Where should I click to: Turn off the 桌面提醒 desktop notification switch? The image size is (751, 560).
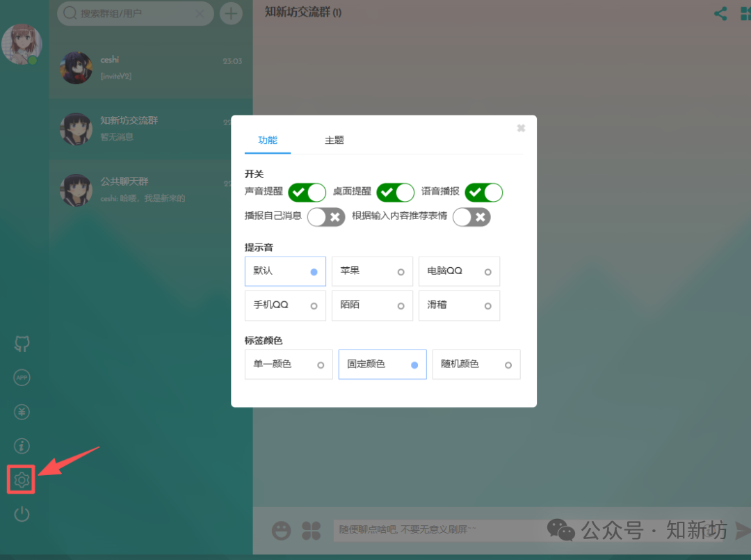(x=395, y=192)
